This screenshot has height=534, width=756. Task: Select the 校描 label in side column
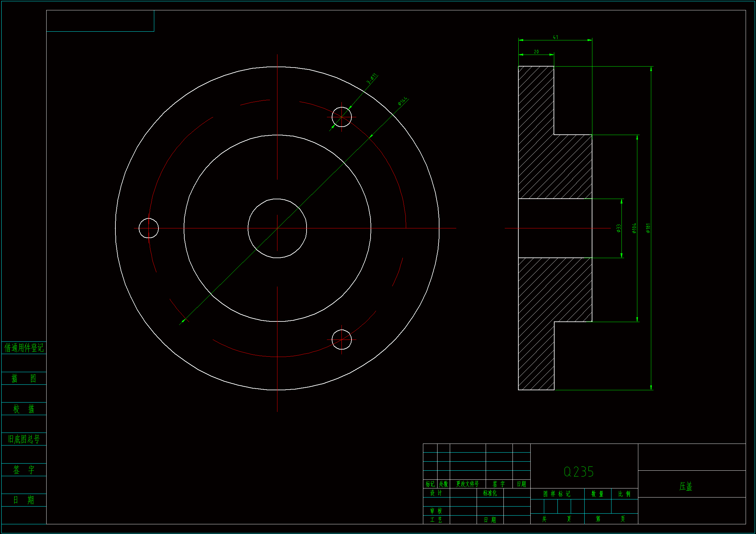24,409
